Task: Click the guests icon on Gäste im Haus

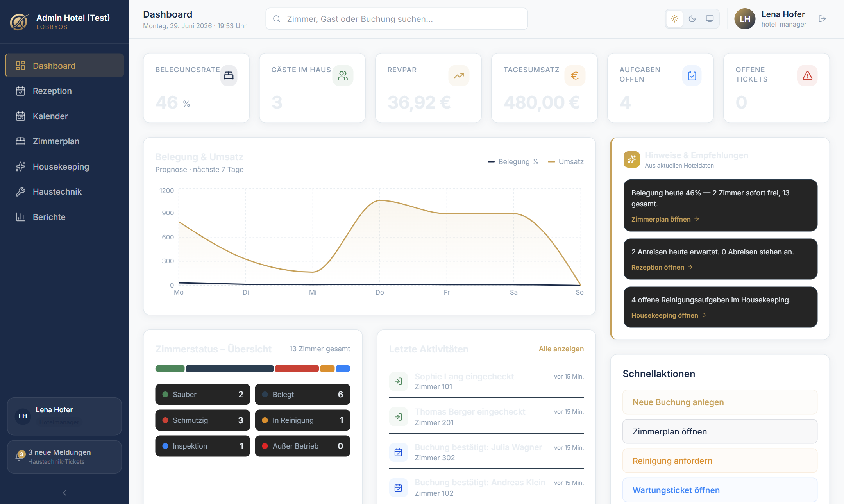Action: point(343,75)
